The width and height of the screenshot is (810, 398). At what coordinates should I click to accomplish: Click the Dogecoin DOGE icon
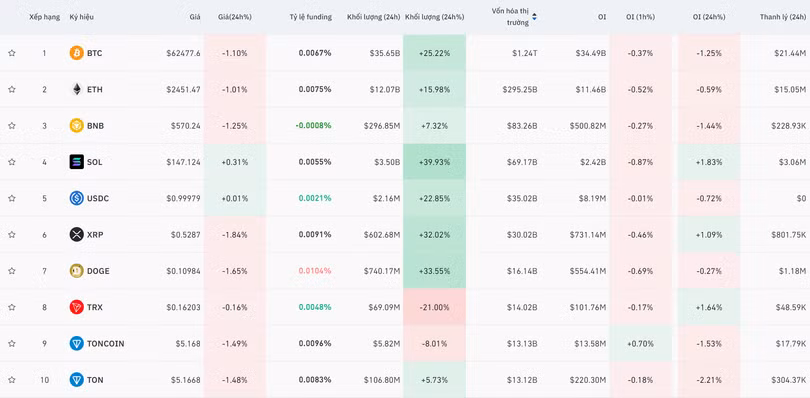[x=76, y=271]
